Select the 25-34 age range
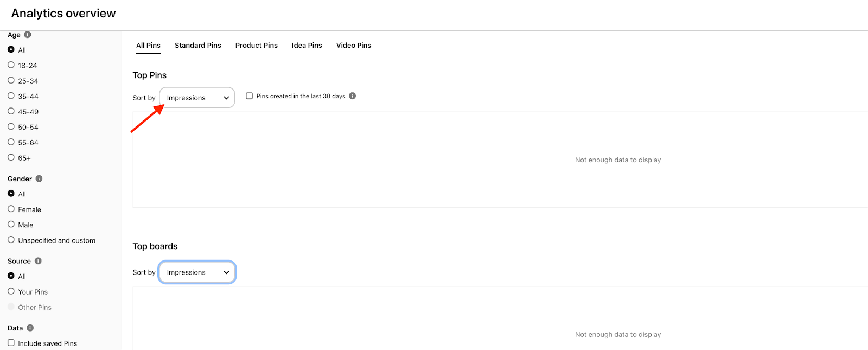 [x=11, y=80]
